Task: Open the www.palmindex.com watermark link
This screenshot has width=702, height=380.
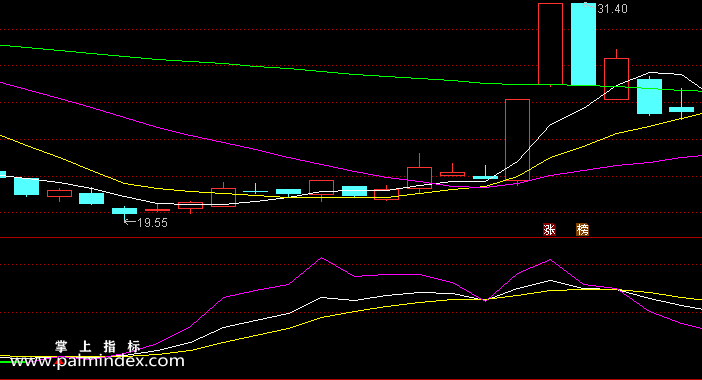Action: click(98, 361)
